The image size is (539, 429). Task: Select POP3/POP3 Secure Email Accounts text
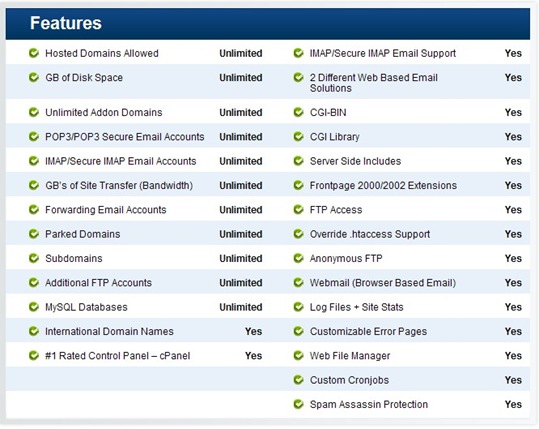[x=125, y=137]
